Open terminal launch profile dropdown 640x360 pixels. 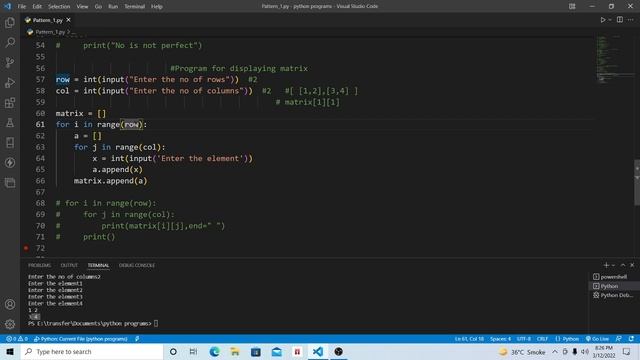pyautogui.click(x=613, y=265)
